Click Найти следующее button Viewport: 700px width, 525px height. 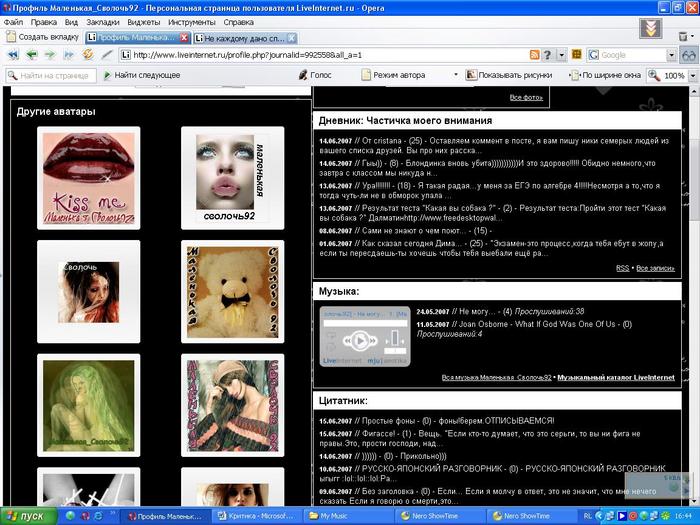(x=142, y=75)
